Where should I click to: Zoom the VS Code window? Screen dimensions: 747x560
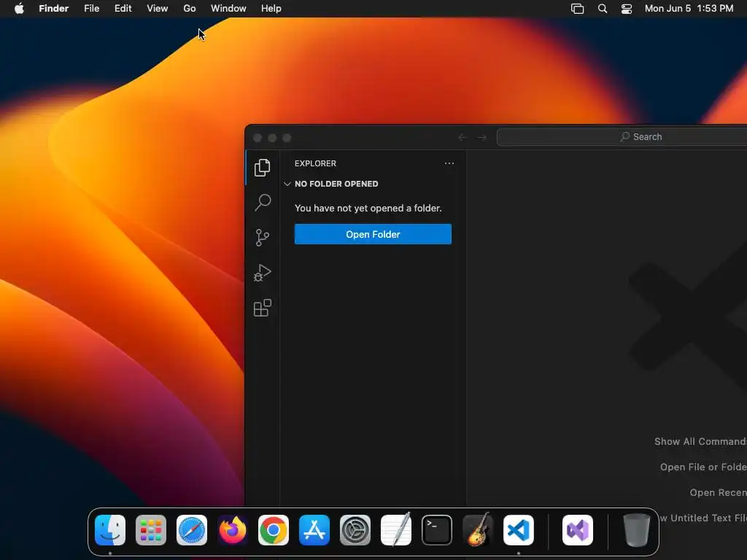[x=287, y=138]
